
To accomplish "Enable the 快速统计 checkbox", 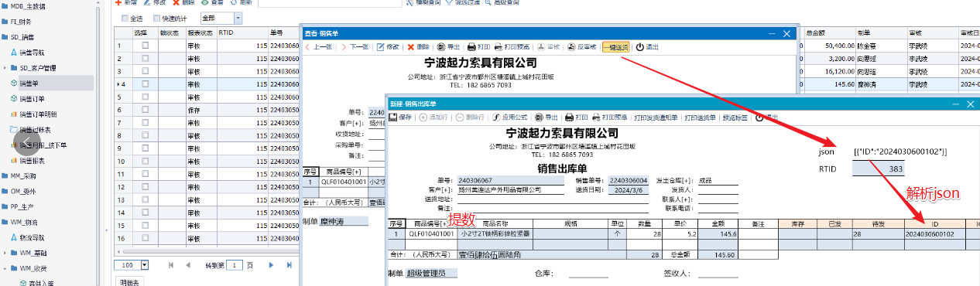I will [x=156, y=18].
